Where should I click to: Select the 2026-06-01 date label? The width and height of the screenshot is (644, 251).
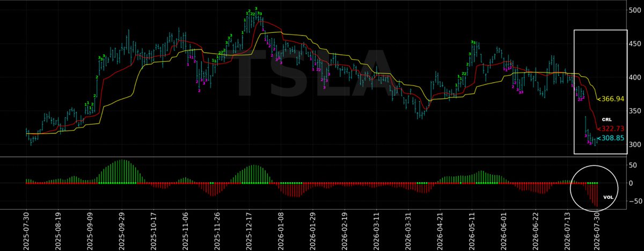(503, 230)
